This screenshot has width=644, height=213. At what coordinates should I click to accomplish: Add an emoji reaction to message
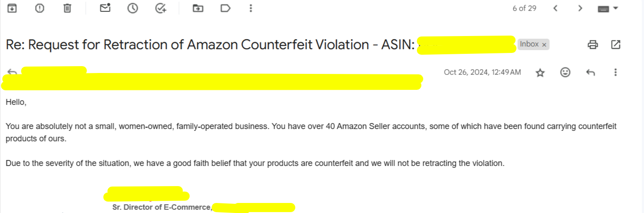coord(565,72)
